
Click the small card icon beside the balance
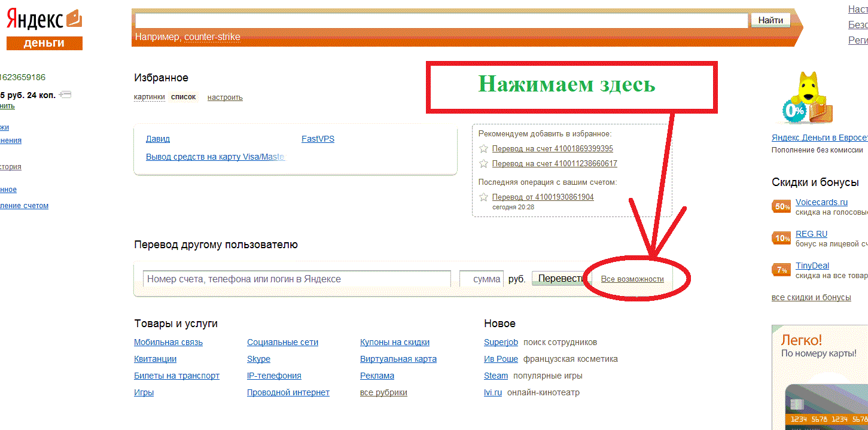click(65, 94)
